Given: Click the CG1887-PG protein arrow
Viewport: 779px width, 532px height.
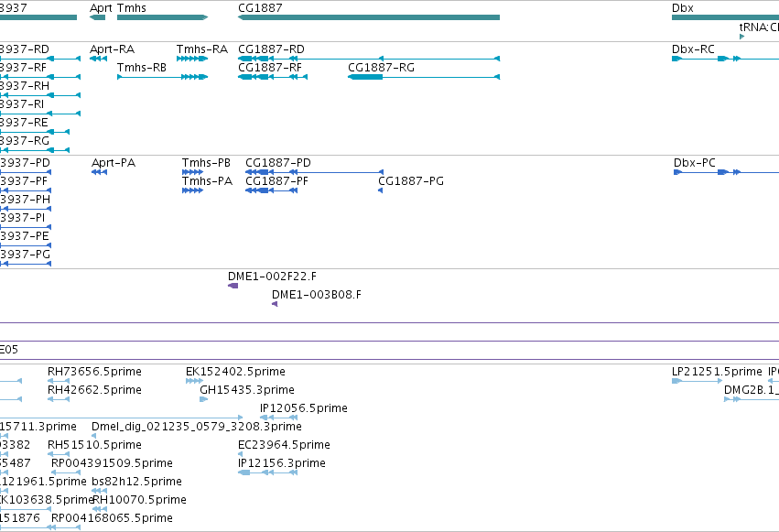Looking at the screenshot, I should coord(381,190).
